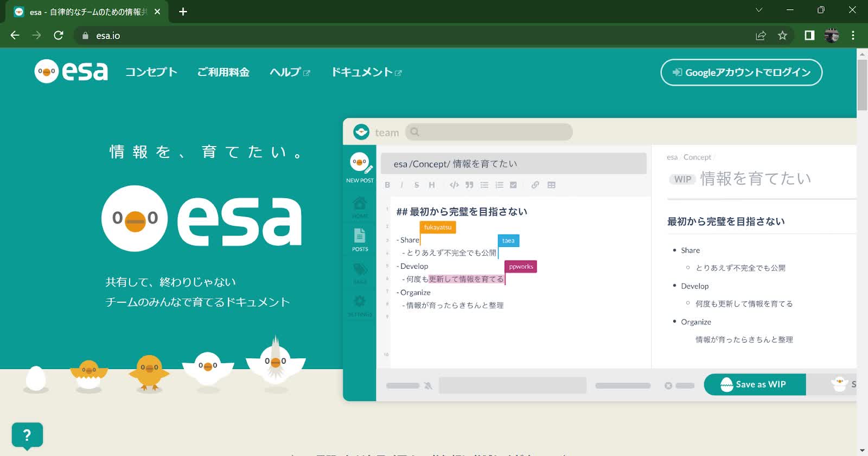Viewport: 868px width, 456px height.
Task: Reload the esa.io page
Action: click(59, 35)
